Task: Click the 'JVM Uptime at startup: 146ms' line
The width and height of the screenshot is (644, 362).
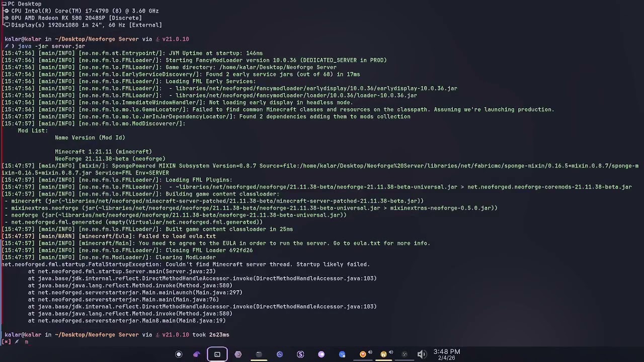Action: (x=132, y=53)
